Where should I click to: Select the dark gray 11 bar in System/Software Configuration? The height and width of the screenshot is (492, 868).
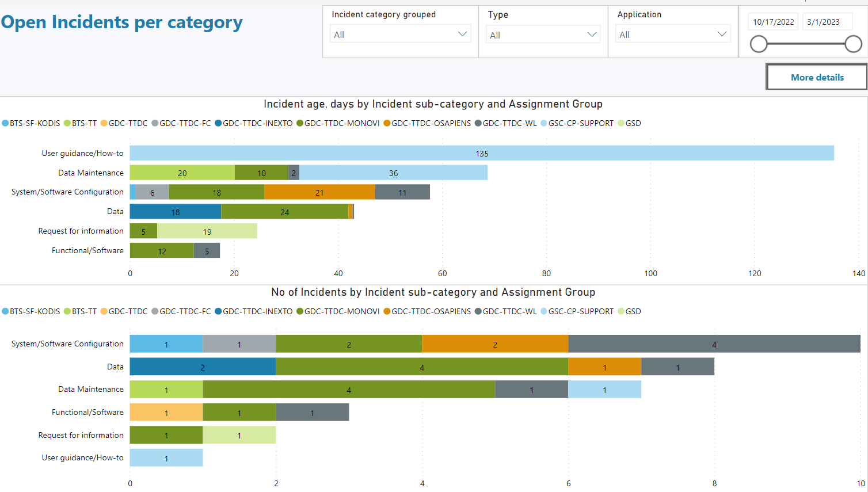pos(402,192)
